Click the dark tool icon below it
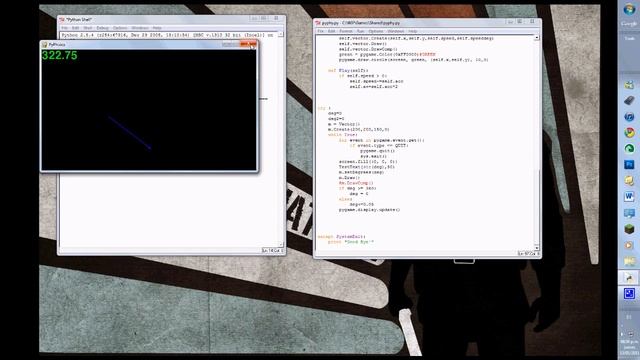Viewport: 640px width, 360px height. 629,100
